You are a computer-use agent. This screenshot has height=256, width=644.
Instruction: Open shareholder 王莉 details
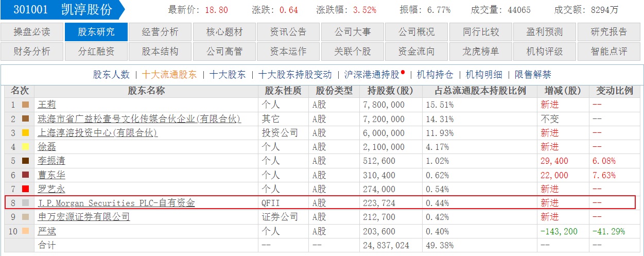(47, 105)
